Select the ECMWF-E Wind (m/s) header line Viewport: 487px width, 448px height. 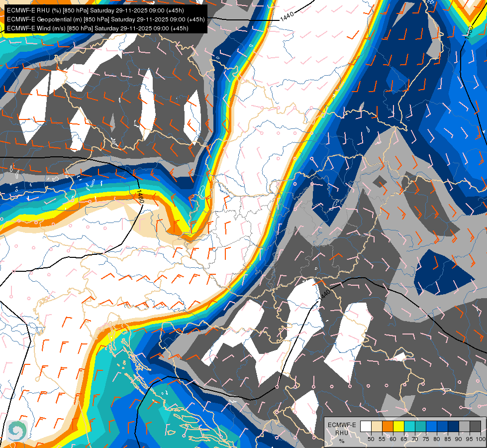click(x=97, y=28)
